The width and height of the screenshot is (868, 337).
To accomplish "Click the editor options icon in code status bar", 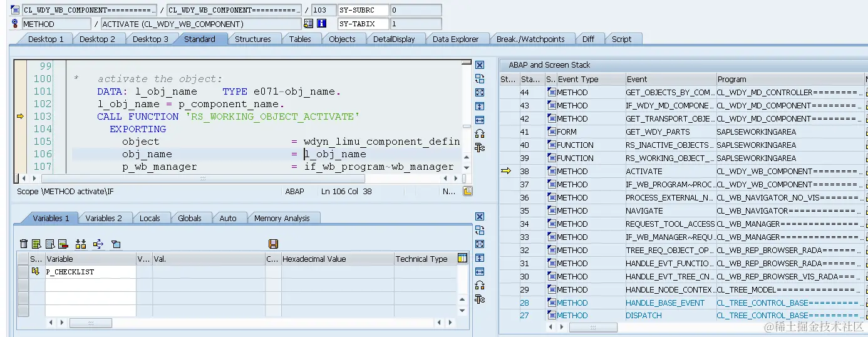I will (467, 191).
